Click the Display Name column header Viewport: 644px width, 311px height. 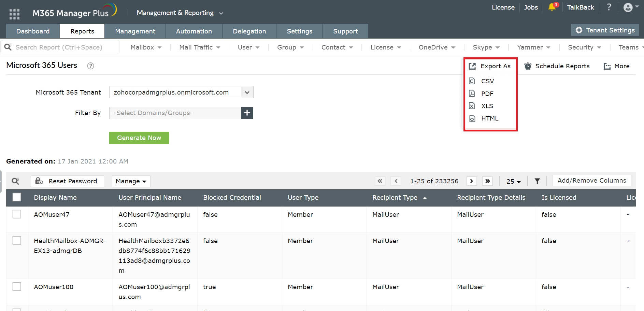(55, 198)
